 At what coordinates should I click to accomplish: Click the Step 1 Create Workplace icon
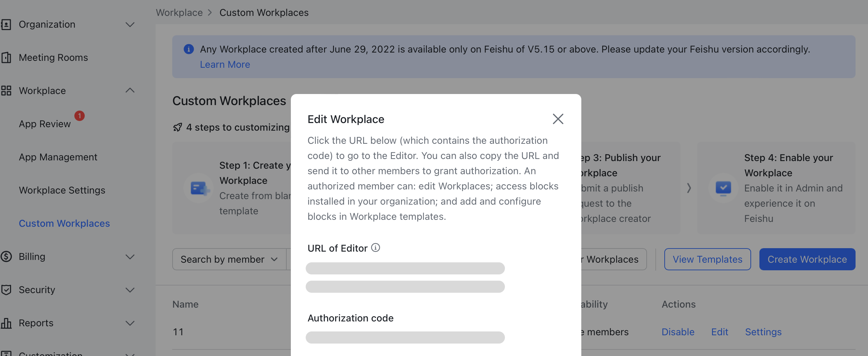coord(198,188)
